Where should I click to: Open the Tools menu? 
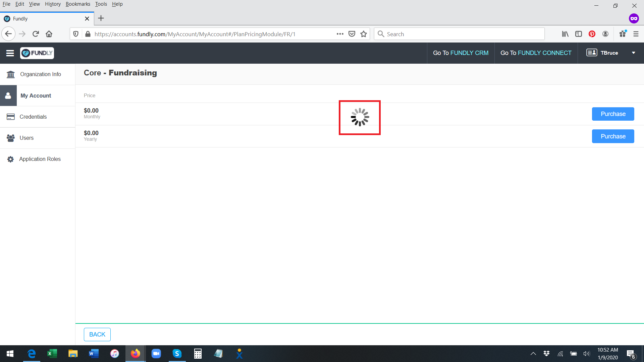[101, 4]
